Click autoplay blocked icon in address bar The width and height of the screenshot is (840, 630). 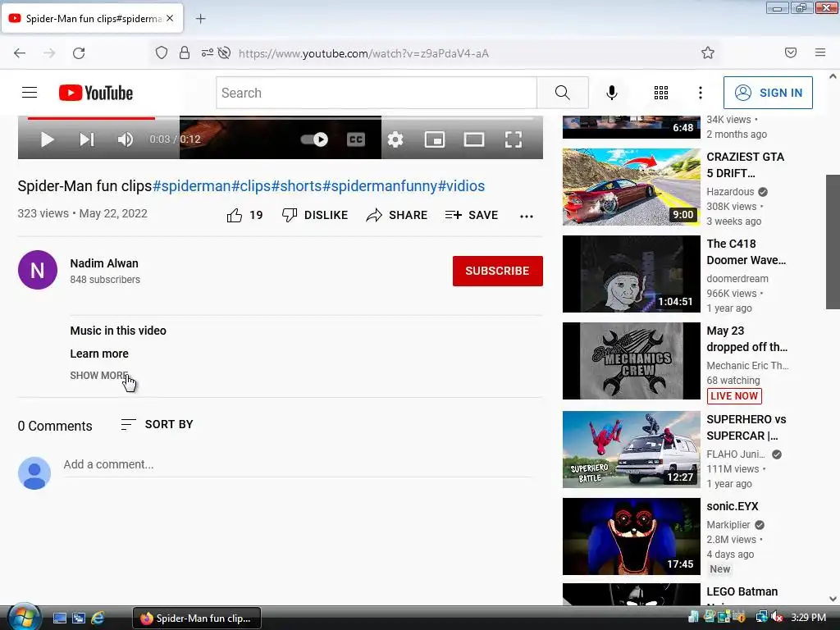pyautogui.click(x=225, y=52)
